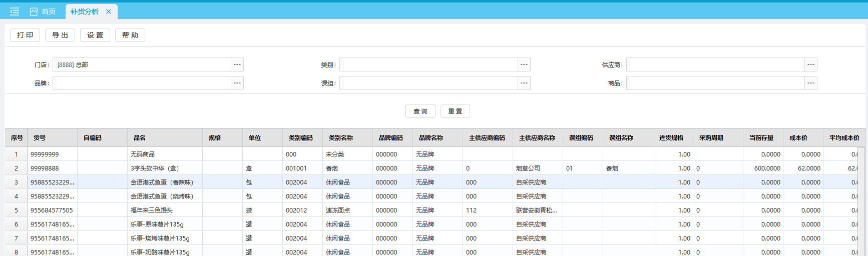Open 设置 settings
868x256 pixels.
tap(95, 35)
